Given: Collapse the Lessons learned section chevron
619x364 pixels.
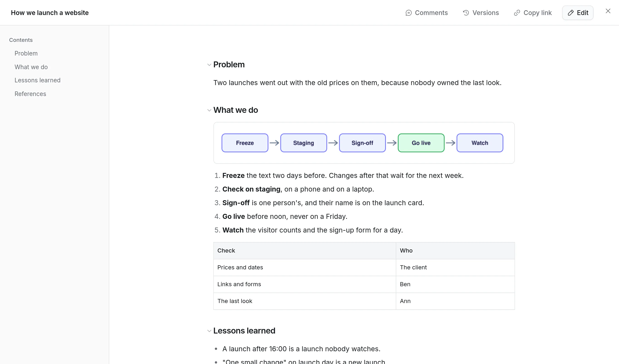Looking at the screenshot, I should point(209,331).
